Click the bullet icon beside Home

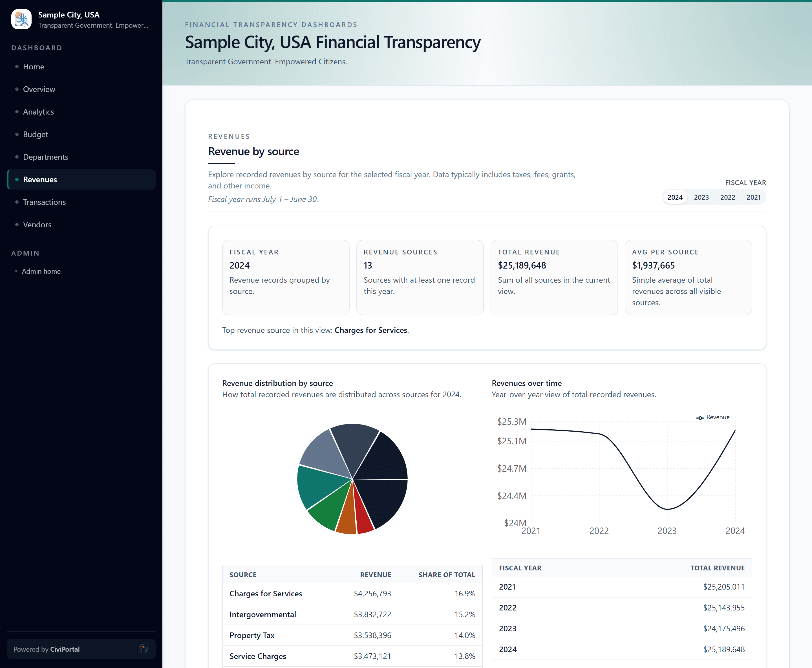point(17,67)
